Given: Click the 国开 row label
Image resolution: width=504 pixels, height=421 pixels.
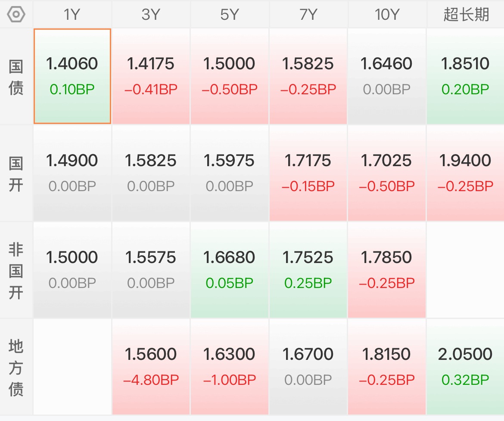Looking at the screenshot, I should [16, 174].
